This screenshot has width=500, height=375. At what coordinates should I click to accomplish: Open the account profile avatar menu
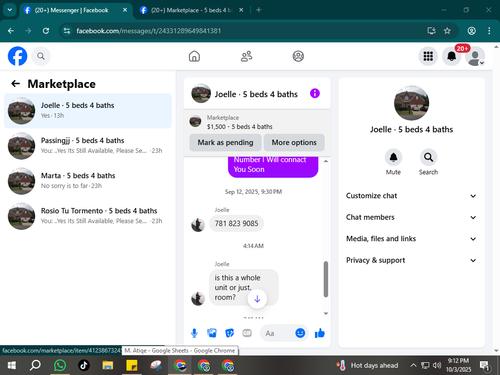475,56
